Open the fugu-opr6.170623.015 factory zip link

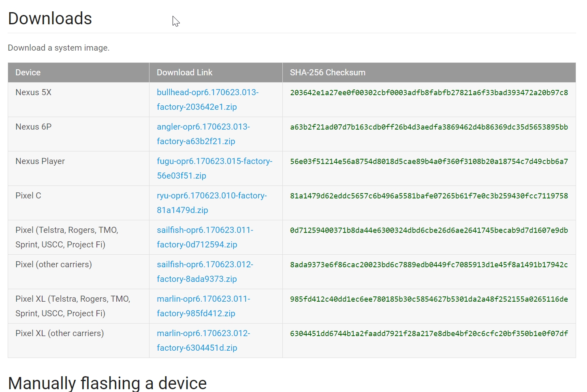[x=215, y=168]
